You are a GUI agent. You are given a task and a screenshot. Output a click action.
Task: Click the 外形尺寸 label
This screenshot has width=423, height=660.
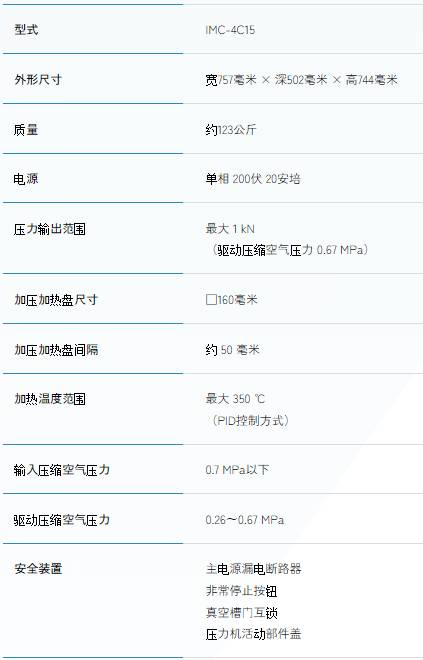pos(38,79)
